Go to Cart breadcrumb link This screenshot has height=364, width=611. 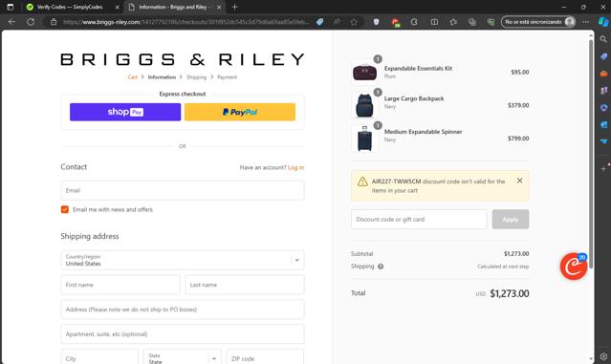point(133,77)
